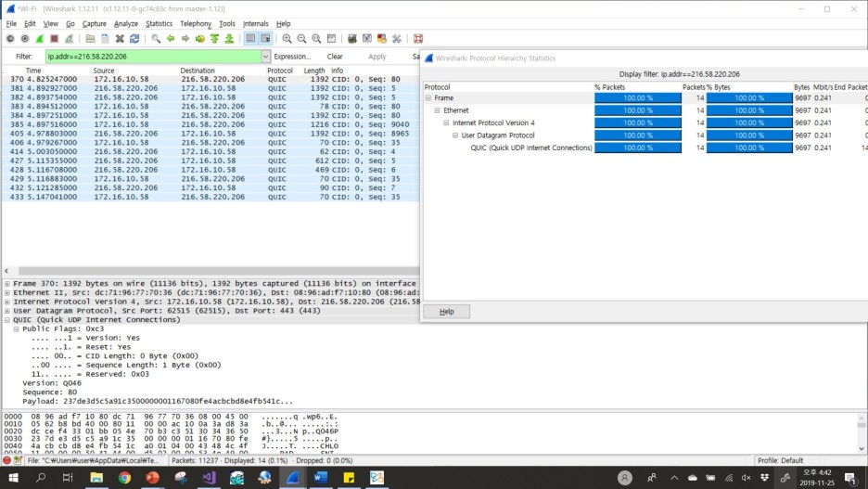Viewport: 868px width, 489px height.
Task: Go to a specific packet number
Action: click(x=199, y=39)
